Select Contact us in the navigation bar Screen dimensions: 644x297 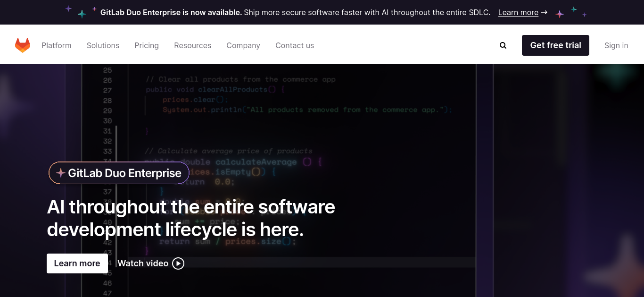295,45
